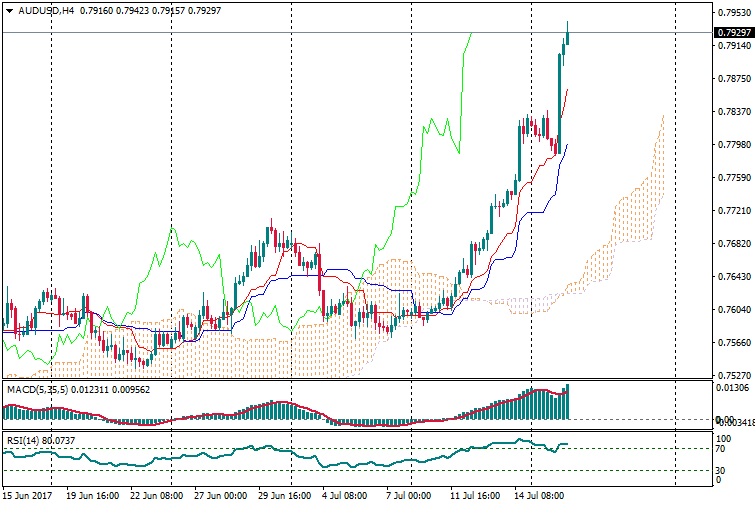755x507 pixels.
Task: Select the current price label 0.79297
Action: 733,33
